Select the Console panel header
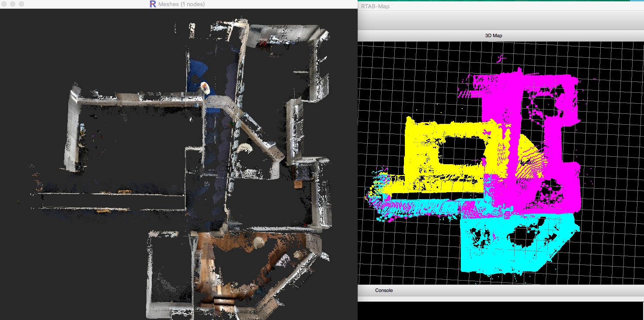The height and width of the screenshot is (320, 644). 384,290
